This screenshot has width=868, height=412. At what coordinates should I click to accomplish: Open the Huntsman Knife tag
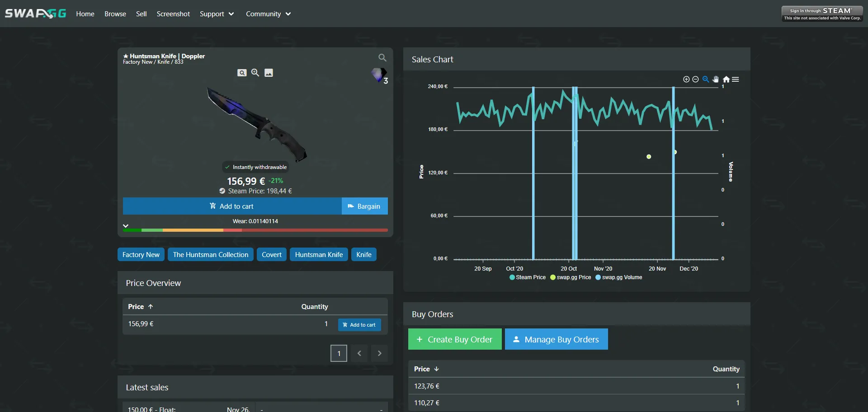pos(319,254)
